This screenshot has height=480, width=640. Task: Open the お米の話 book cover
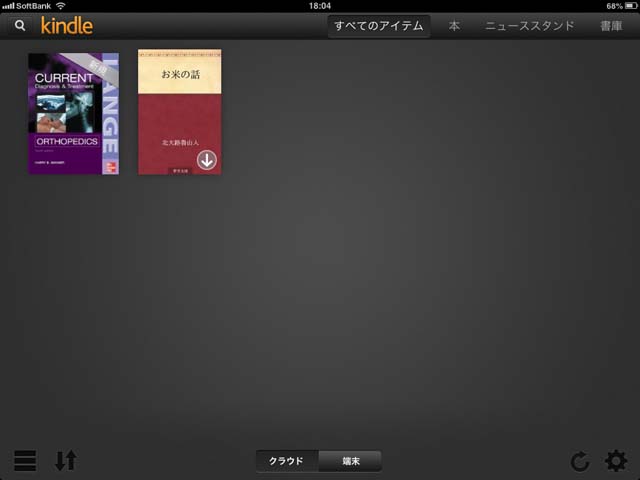[x=180, y=112]
